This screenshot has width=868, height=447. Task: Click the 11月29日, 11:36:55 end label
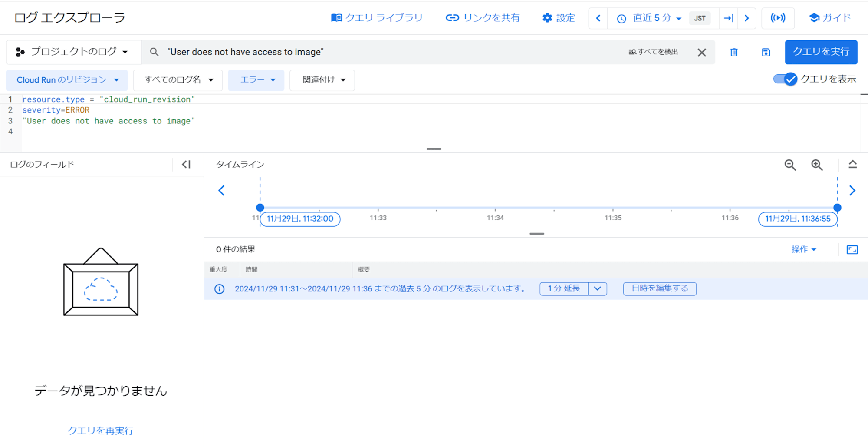[x=798, y=219]
